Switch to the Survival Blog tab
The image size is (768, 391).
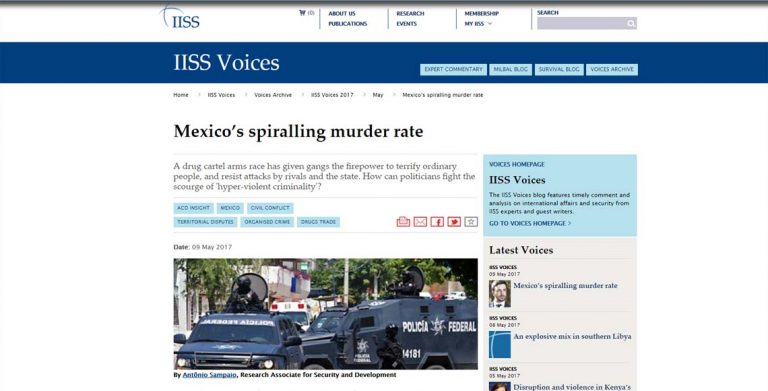click(559, 70)
